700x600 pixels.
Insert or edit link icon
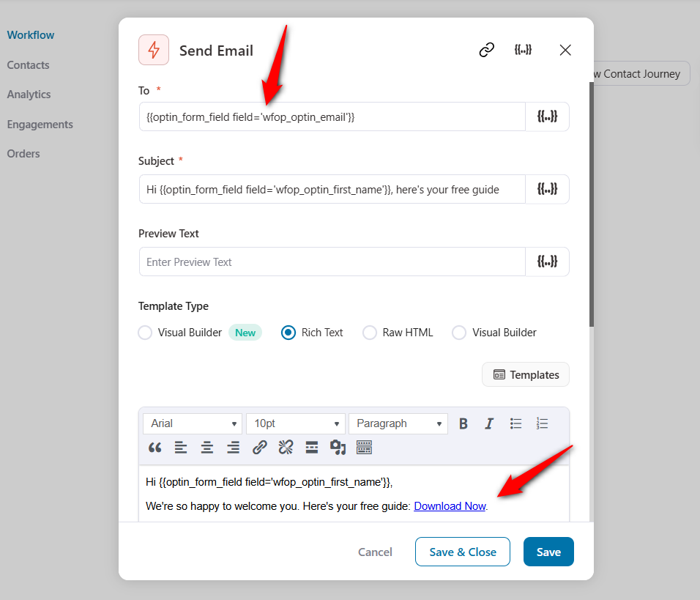pyautogui.click(x=259, y=447)
